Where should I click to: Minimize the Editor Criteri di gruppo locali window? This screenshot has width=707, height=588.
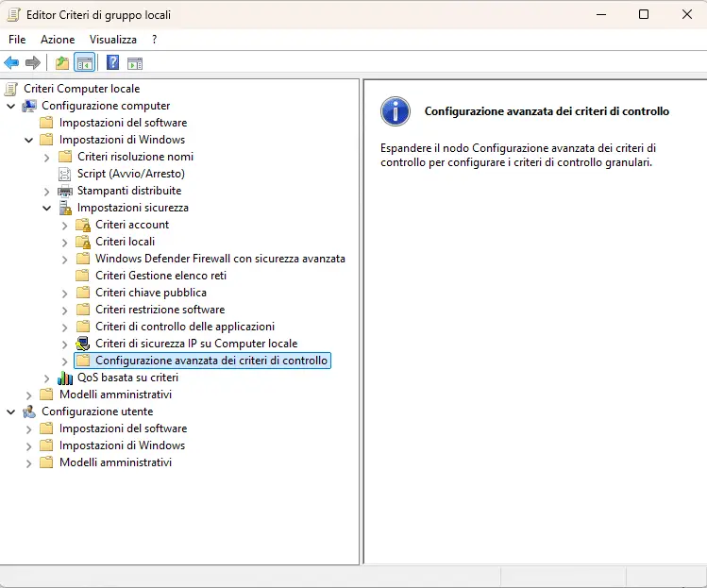[x=601, y=14]
